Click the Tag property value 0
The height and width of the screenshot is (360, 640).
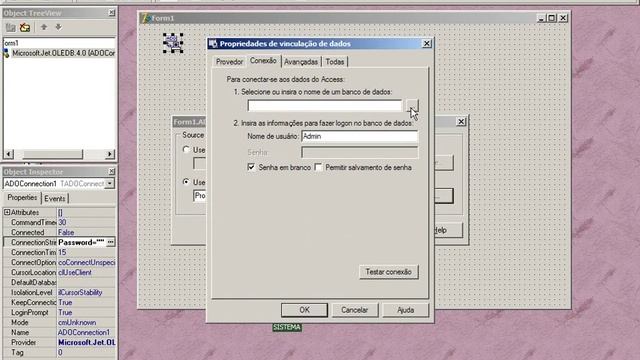[x=86, y=352]
